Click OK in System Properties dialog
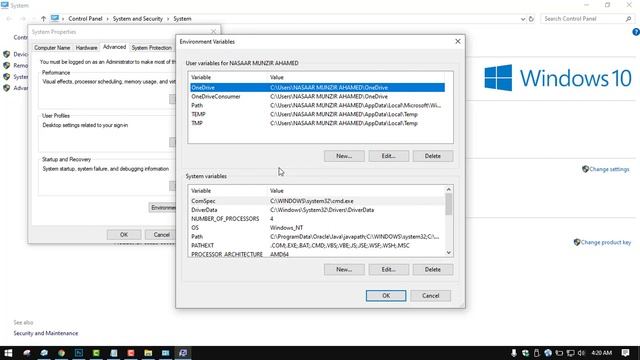The width and height of the screenshot is (640, 360). coord(124,235)
